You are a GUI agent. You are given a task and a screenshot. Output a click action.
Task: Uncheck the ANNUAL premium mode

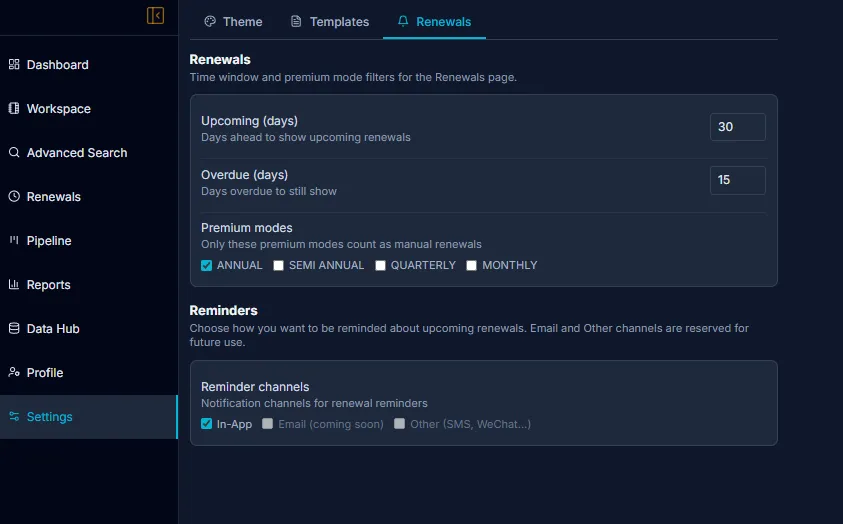(206, 265)
